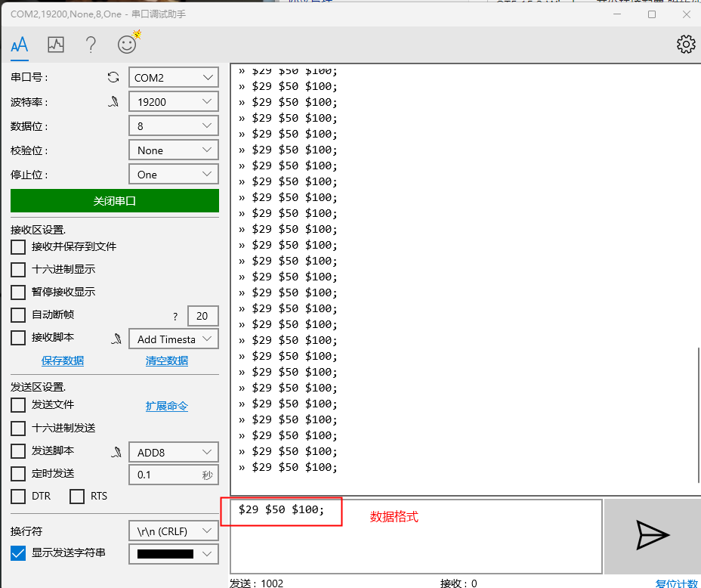This screenshot has height=588, width=701.
Task: Click the smiley face feedback icon
Action: (127, 45)
